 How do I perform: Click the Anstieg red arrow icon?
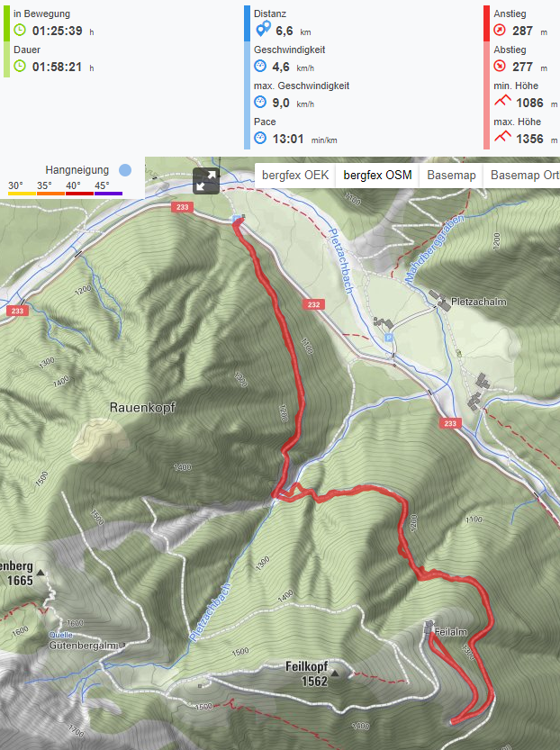pos(500,30)
